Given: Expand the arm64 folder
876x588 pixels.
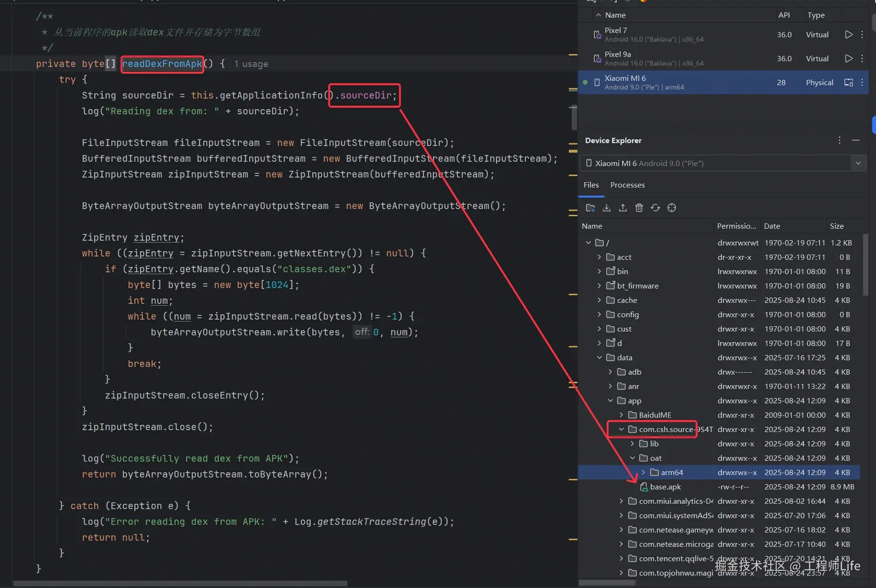Looking at the screenshot, I should point(643,472).
